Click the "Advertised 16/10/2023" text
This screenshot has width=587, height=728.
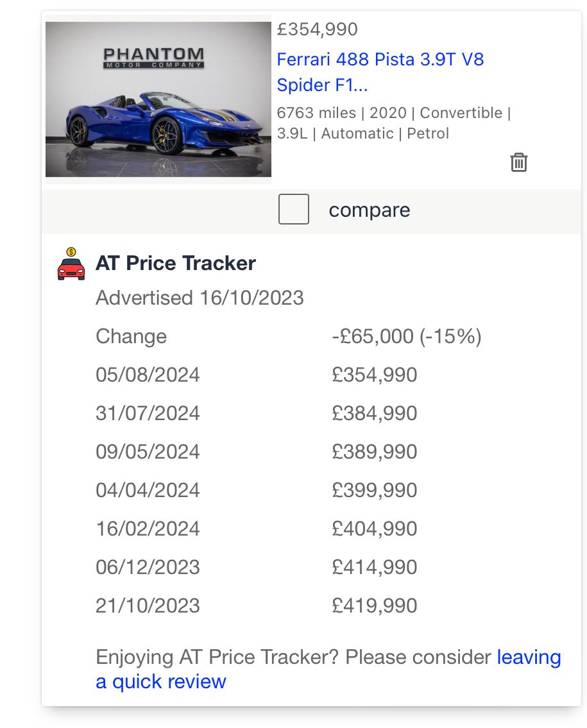point(200,298)
